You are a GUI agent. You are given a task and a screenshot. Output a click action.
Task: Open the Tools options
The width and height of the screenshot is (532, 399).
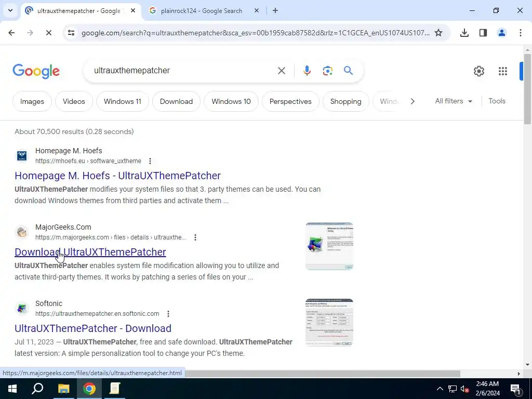(x=497, y=101)
